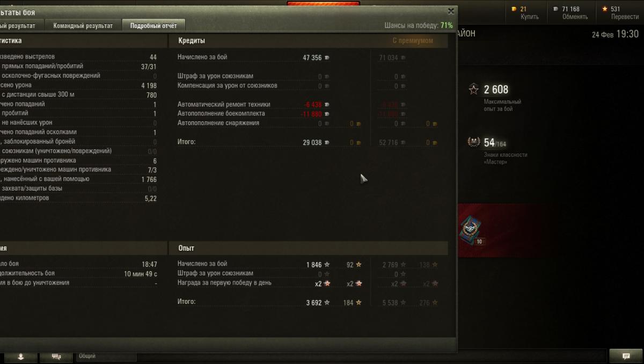Screen dimensions: 644x364
Task: Select the Подробный отчёт tab
Action: tap(153, 25)
